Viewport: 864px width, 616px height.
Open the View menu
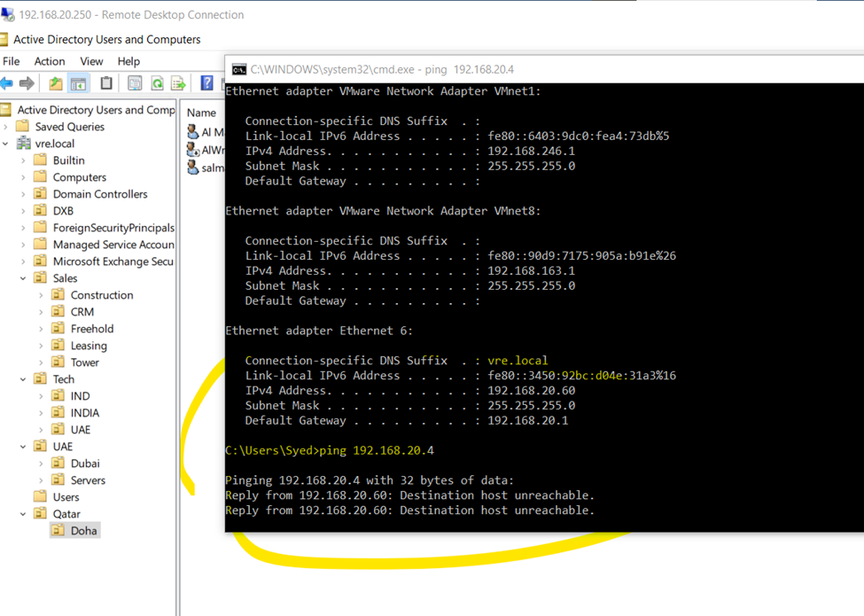[91, 61]
